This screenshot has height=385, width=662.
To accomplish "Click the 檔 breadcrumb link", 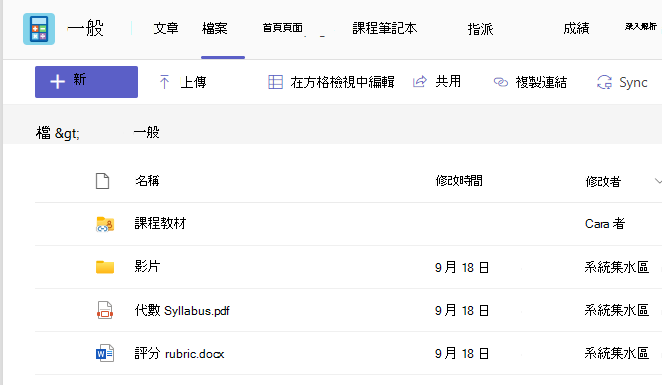I will click(43, 133).
